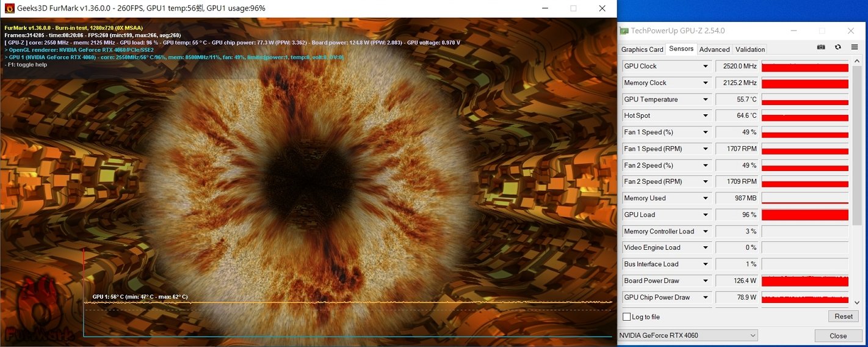Click the GPU Clock red history graph

point(805,66)
